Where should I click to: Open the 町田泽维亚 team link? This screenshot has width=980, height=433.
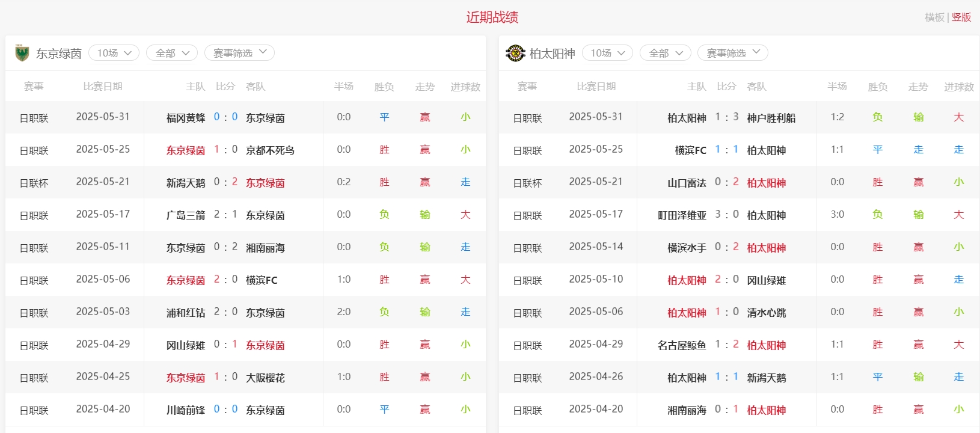(x=682, y=215)
